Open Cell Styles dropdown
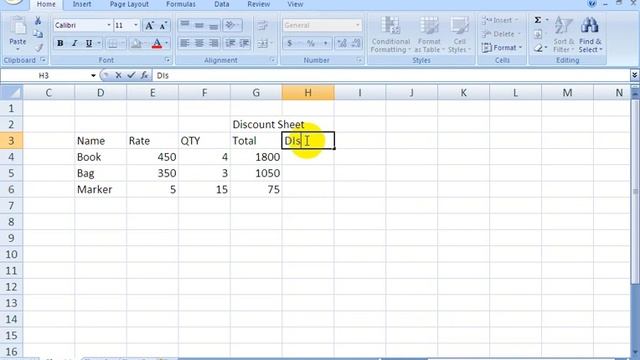640x360 pixels. click(x=460, y=35)
